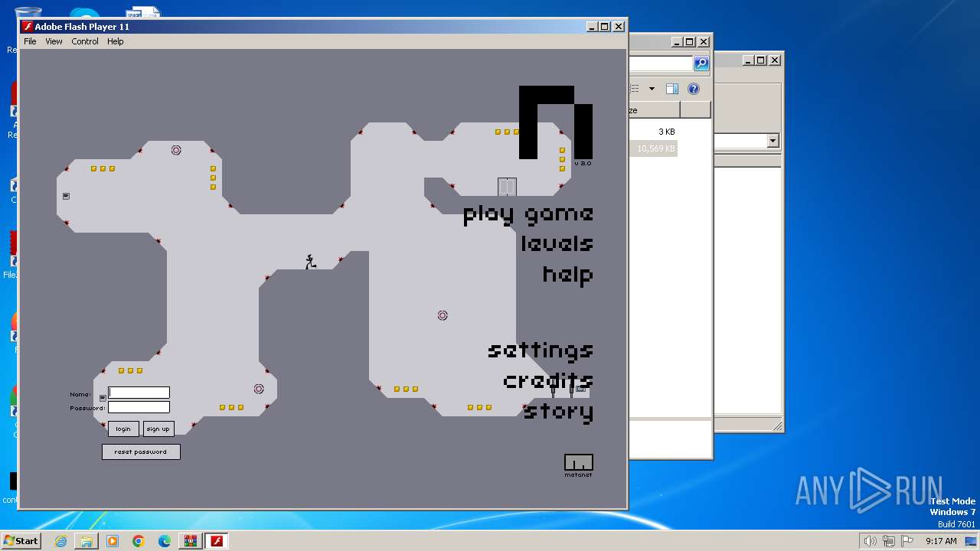Click the Flash Player title bar icon
Viewport: 980px width, 551px height.
pyautogui.click(x=28, y=27)
